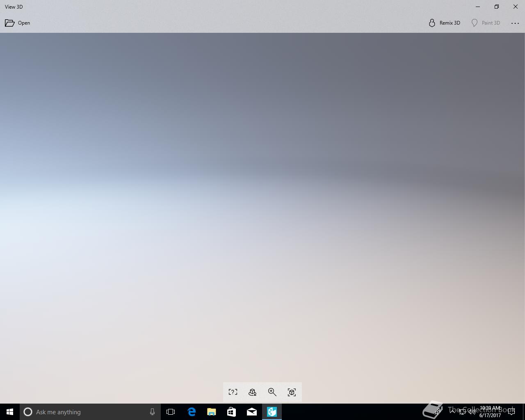Select the zoom in magnifier icon
The image size is (525, 420).
(x=272, y=392)
